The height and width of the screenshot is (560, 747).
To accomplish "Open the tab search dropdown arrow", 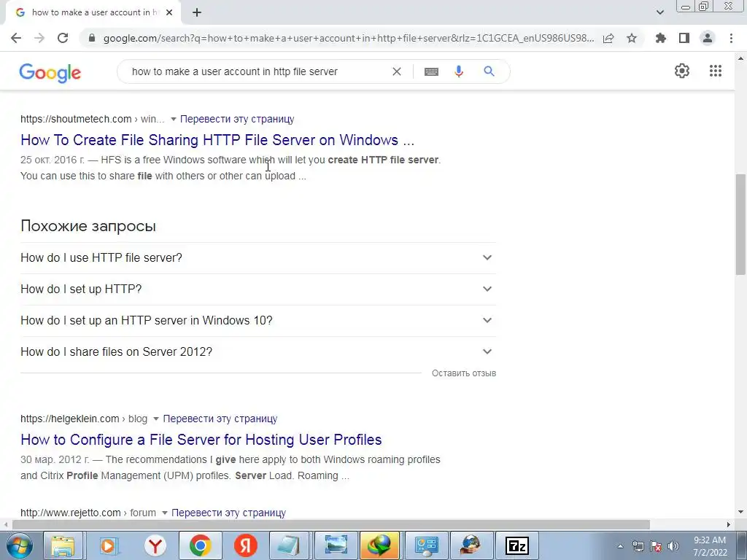I will [659, 12].
